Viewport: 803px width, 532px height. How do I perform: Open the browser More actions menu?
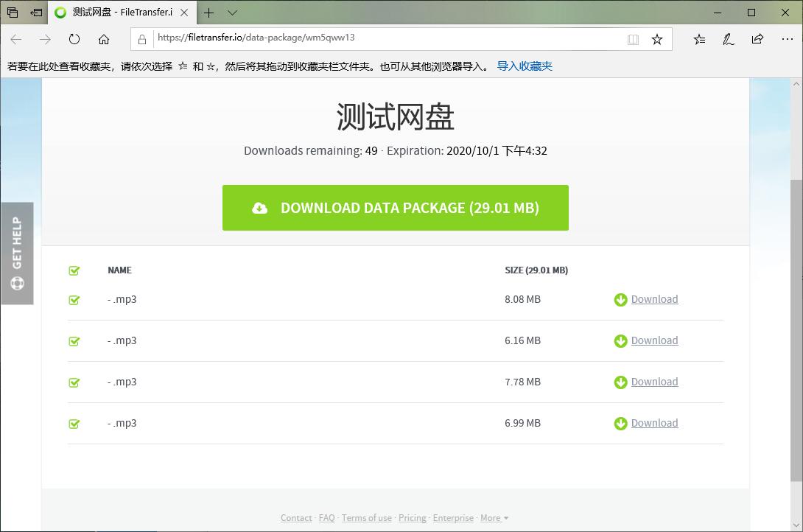(787, 40)
